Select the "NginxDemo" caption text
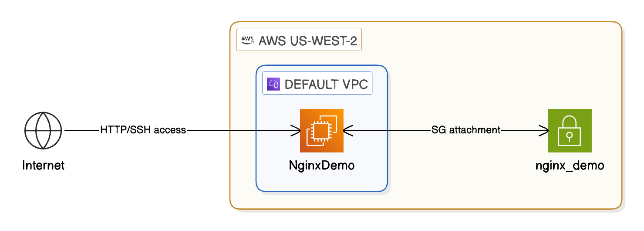This screenshot has height=231, width=644. point(322,166)
